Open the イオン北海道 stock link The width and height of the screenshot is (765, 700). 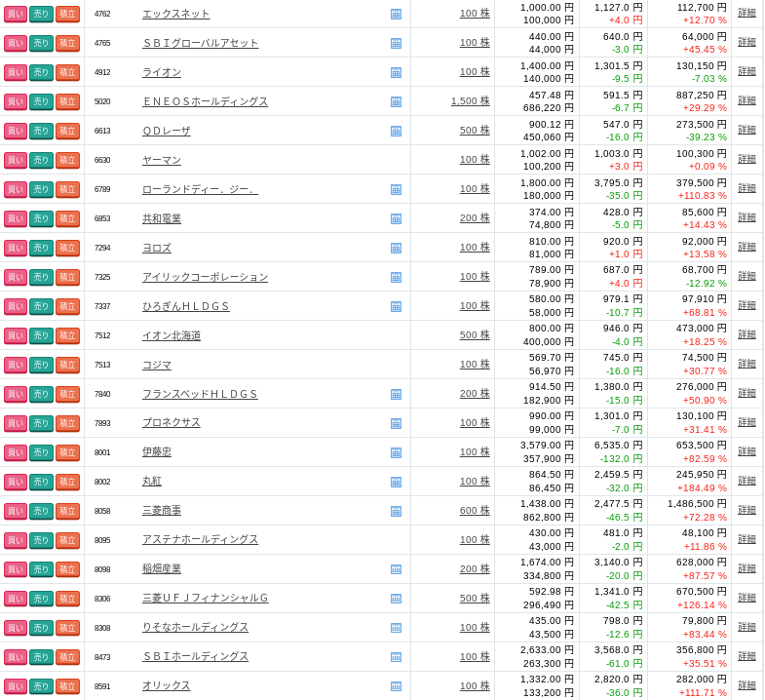tap(172, 335)
